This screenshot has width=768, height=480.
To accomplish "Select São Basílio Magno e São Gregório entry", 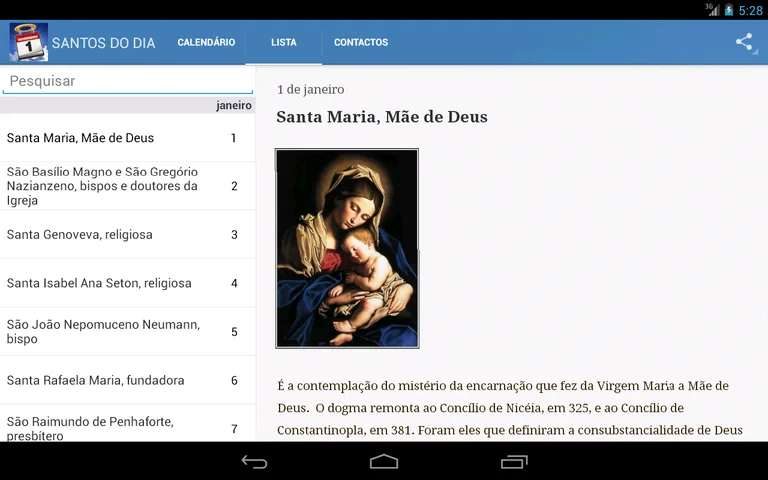I will tap(128, 186).
